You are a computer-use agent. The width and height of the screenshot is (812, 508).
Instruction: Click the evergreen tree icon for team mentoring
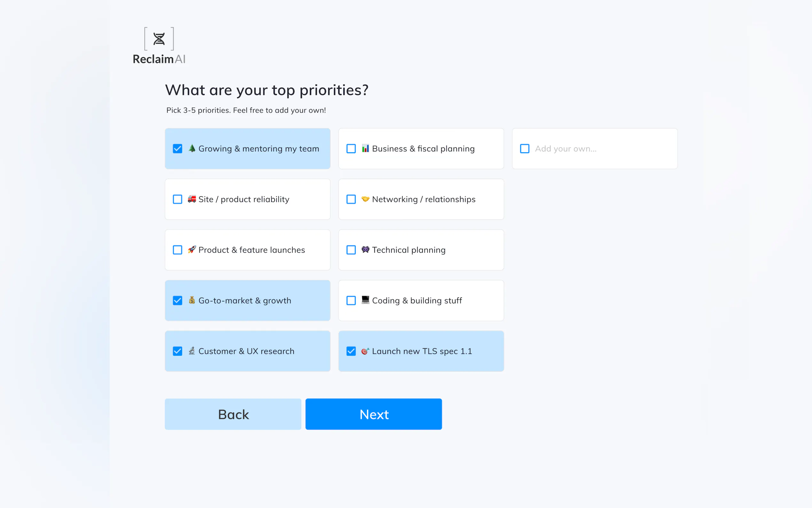(x=192, y=148)
